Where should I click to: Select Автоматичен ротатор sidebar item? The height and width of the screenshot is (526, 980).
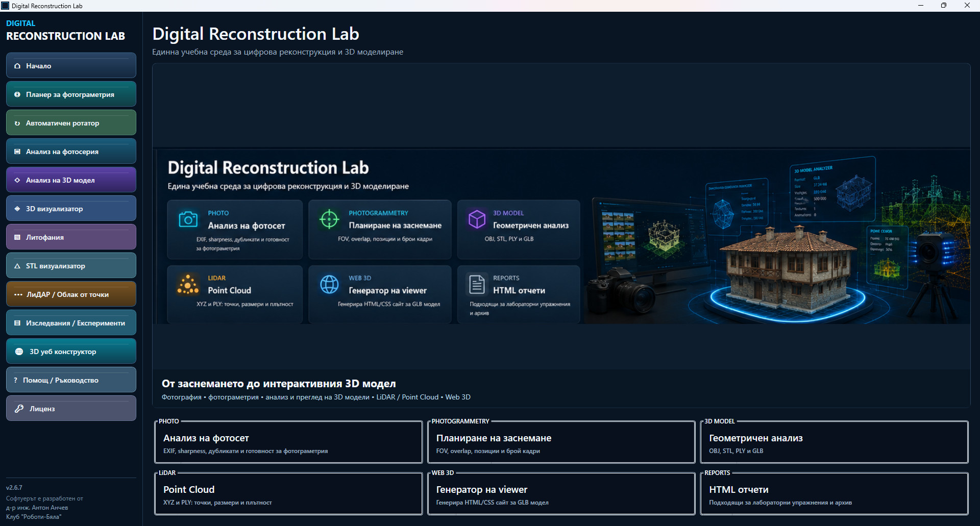click(71, 123)
